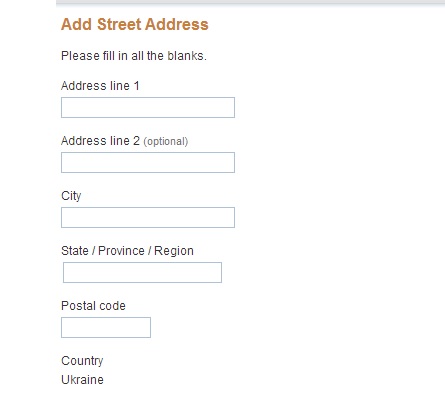The height and width of the screenshot is (394, 445).
Task: Click the 'Address line 1' label
Action: pyautogui.click(x=100, y=86)
